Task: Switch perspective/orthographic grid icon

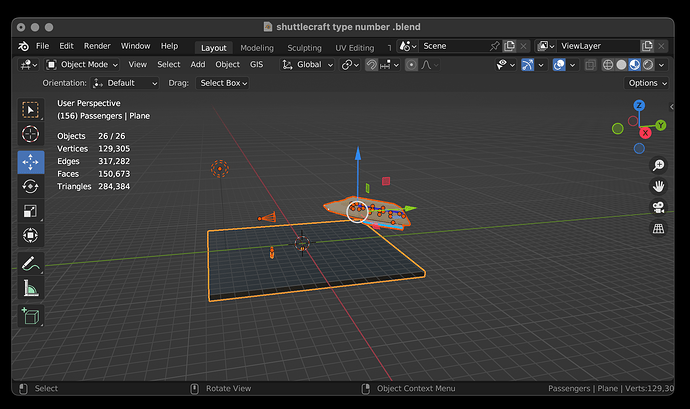Action: [x=658, y=228]
